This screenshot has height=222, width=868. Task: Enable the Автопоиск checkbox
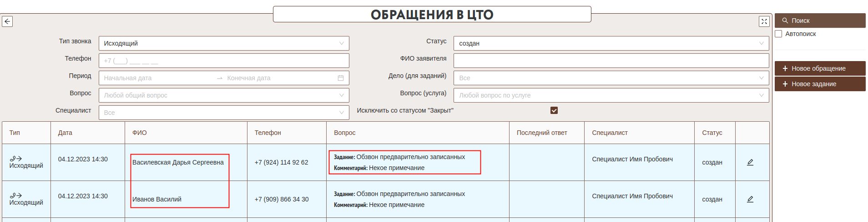778,34
